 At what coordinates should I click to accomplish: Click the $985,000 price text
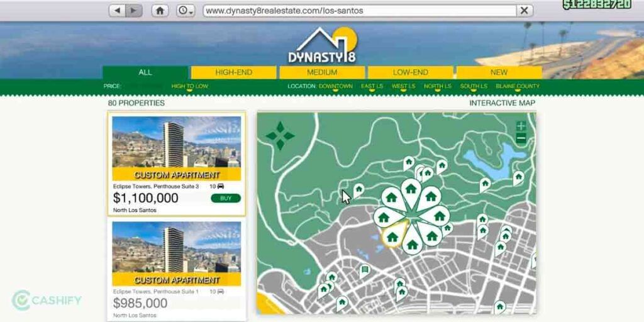tap(140, 304)
